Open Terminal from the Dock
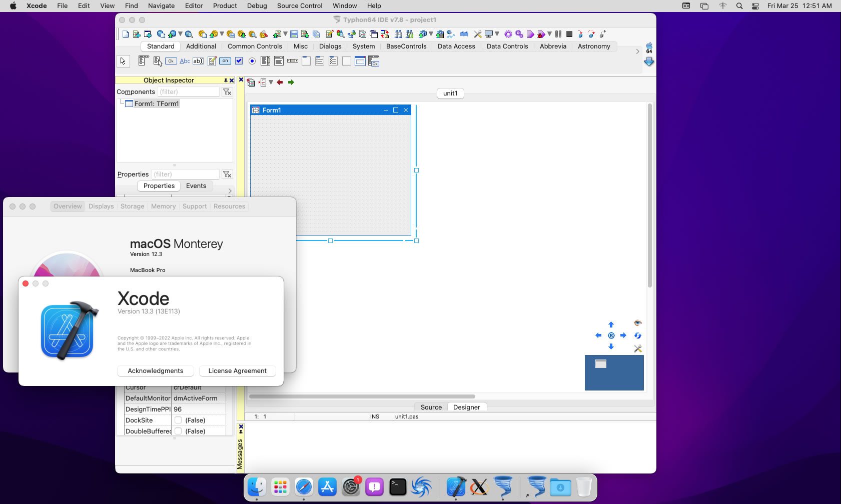The width and height of the screenshot is (841, 504). pos(398,487)
